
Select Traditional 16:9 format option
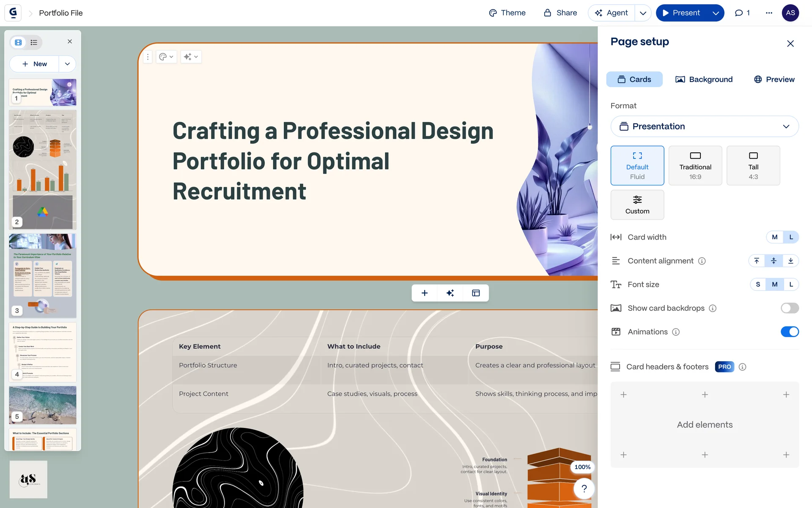point(695,166)
